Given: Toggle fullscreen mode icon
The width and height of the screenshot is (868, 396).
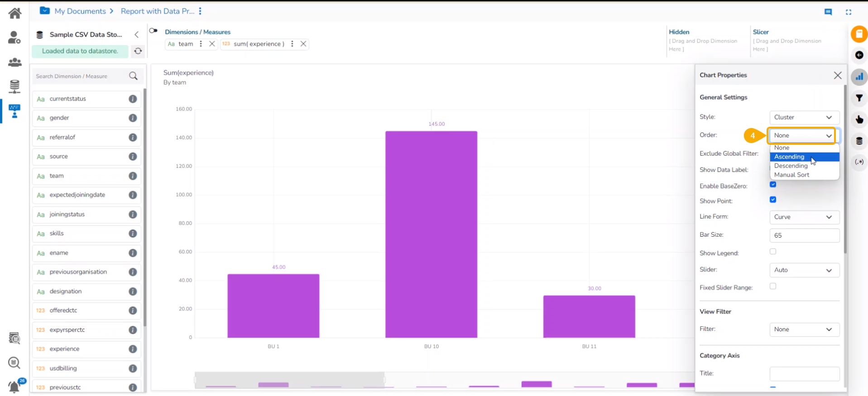Looking at the screenshot, I should coord(849,12).
